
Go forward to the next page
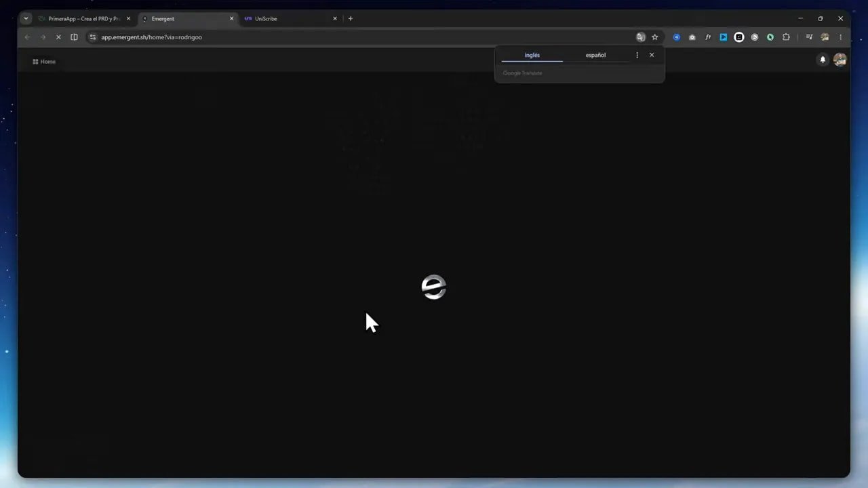(x=43, y=37)
